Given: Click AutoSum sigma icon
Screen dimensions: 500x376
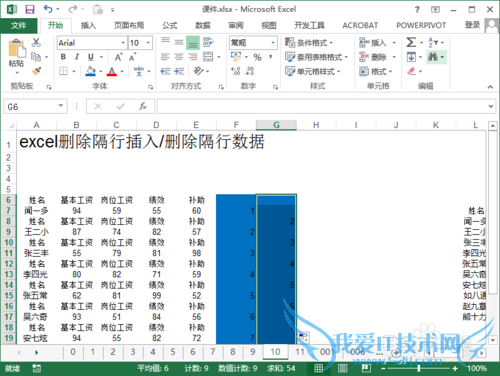Looking at the screenshot, I should pyautogui.click(x=411, y=42).
